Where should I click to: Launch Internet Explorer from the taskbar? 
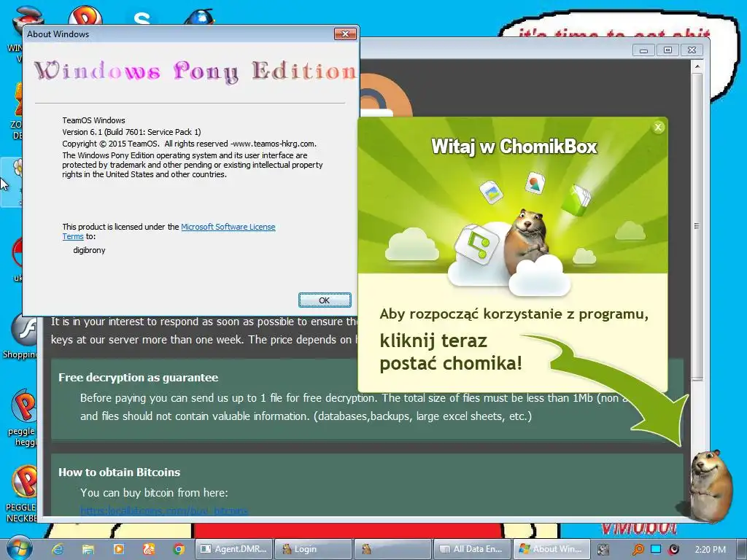pyautogui.click(x=58, y=549)
